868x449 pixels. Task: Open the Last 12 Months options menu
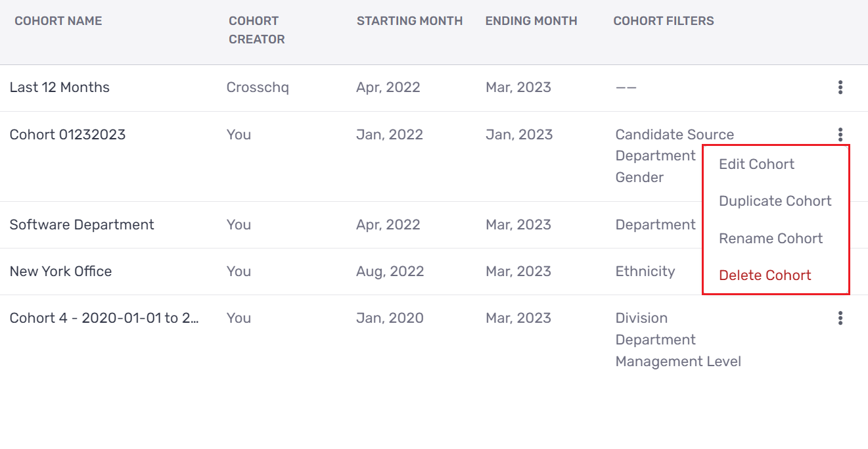pos(840,87)
